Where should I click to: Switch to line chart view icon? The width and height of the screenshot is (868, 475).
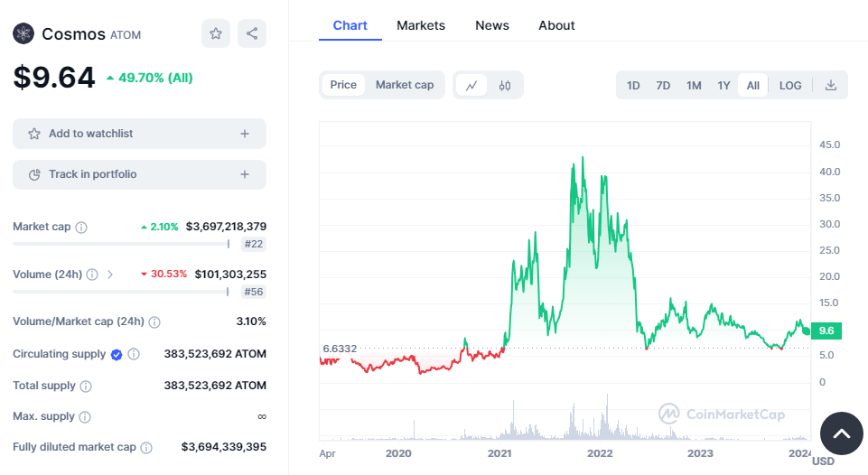(471, 85)
